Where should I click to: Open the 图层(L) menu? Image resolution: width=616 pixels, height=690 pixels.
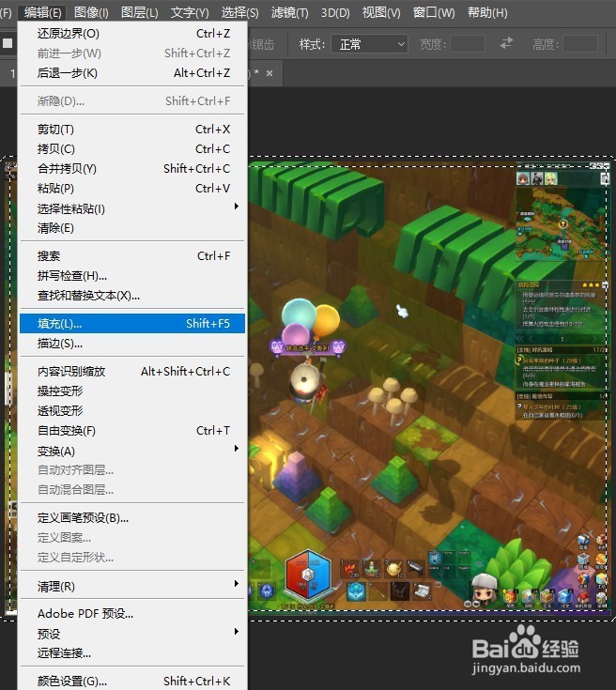tap(140, 12)
